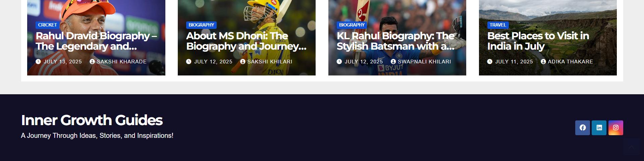The height and width of the screenshot is (161, 644).
Task: Select the TRAVEL category tag
Action: (x=498, y=25)
